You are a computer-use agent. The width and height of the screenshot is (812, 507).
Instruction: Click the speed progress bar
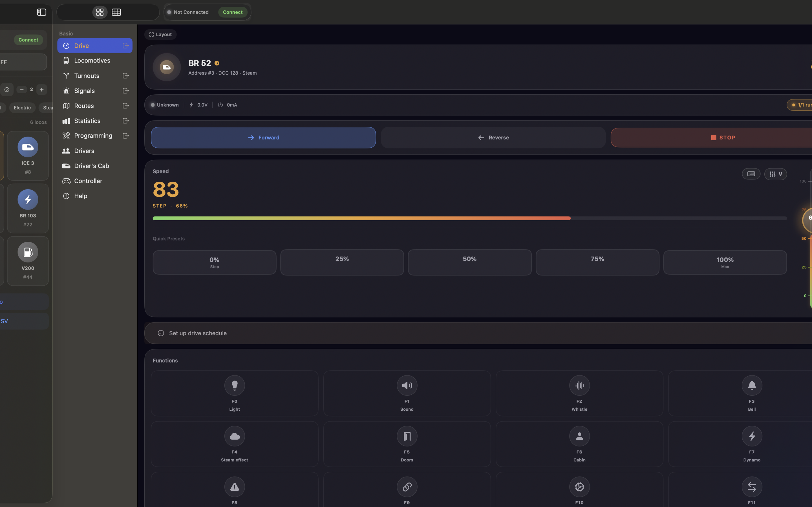(x=469, y=218)
